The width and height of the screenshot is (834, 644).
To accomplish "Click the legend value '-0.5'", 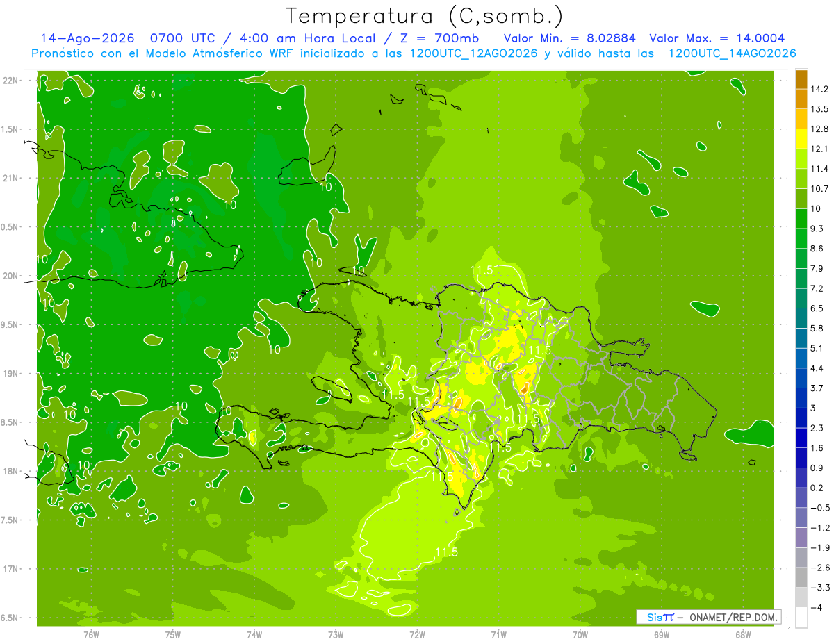I will coord(820,508).
